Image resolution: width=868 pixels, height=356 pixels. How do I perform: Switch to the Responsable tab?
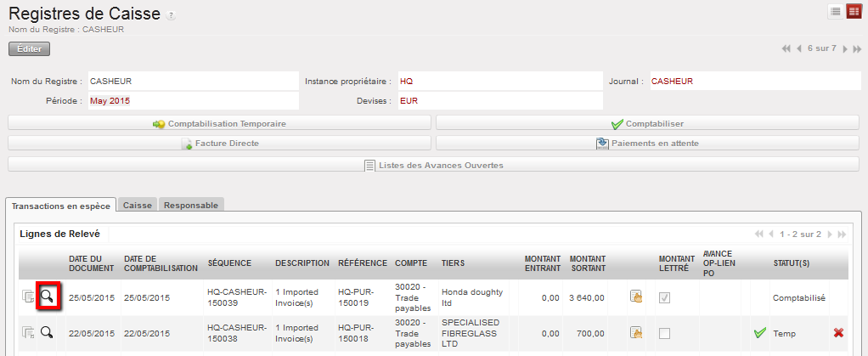(x=191, y=206)
